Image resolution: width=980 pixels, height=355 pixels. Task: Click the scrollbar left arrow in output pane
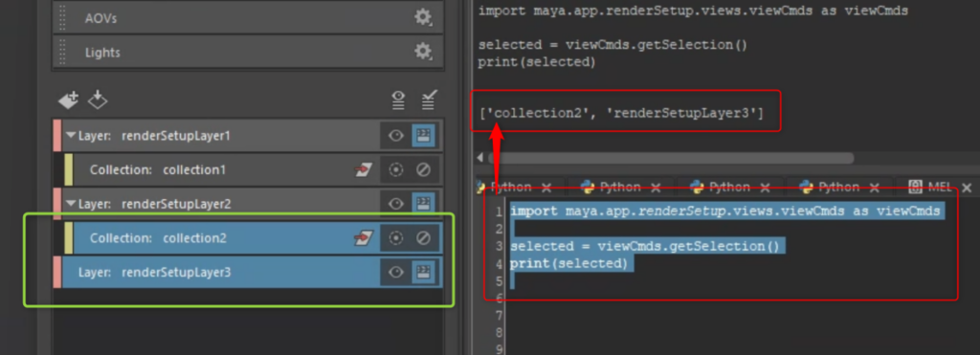[x=479, y=158]
